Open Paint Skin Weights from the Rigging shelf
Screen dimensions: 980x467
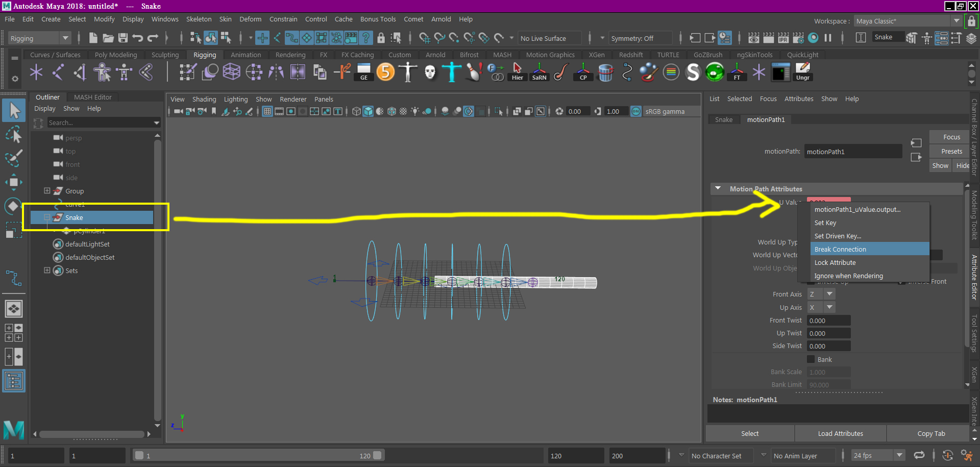pos(187,72)
